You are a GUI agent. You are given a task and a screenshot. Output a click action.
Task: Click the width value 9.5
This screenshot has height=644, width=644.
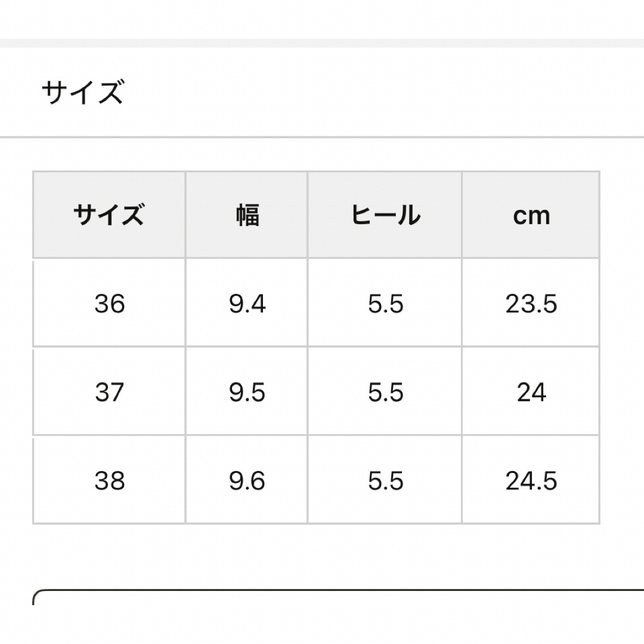247,391
